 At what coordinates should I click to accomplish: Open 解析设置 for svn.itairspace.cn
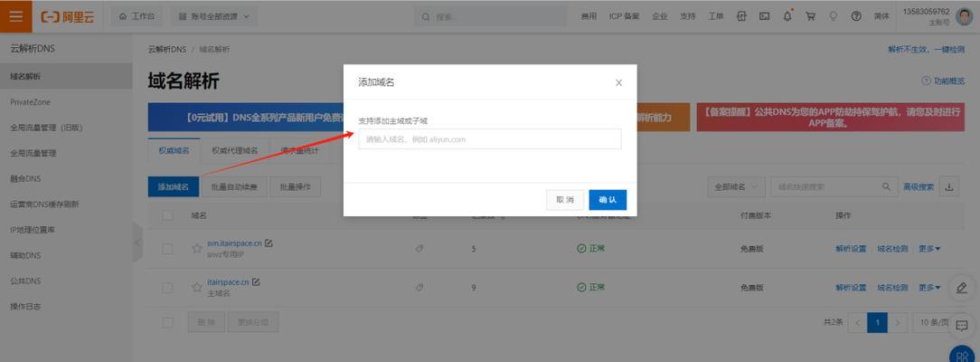point(851,249)
